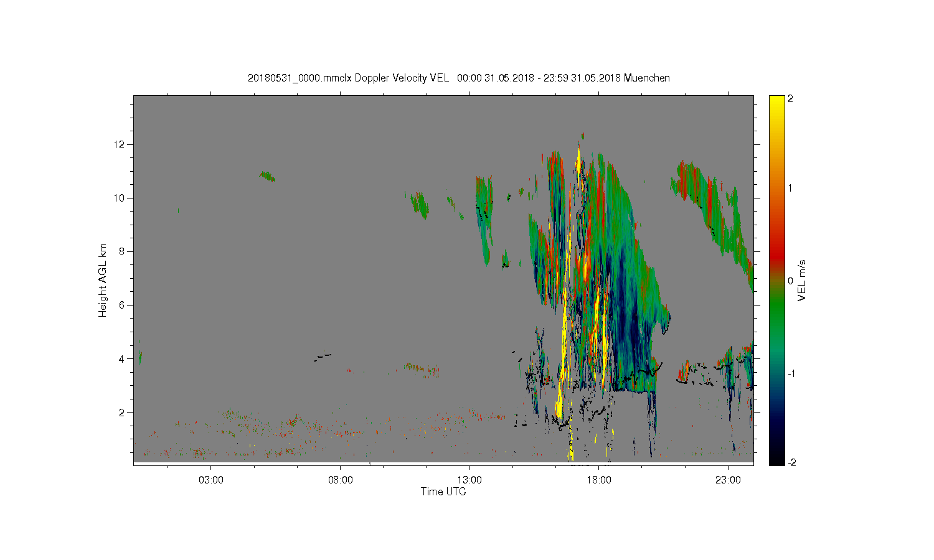Click the colorbar value -2 at bottom

(x=791, y=462)
